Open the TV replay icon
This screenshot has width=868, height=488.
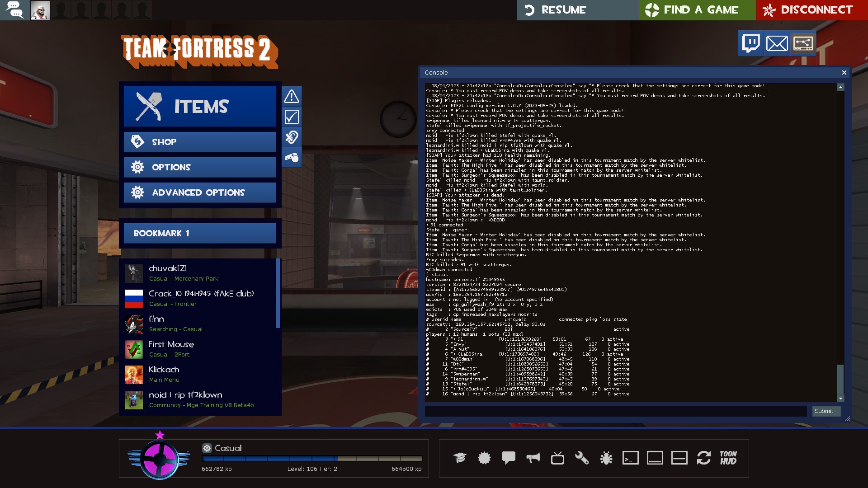coord(557,458)
